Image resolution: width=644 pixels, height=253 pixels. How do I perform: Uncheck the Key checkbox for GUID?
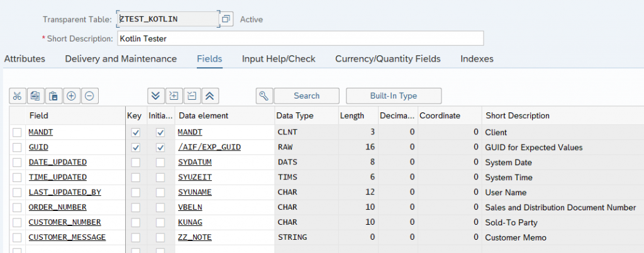[x=136, y=147]
